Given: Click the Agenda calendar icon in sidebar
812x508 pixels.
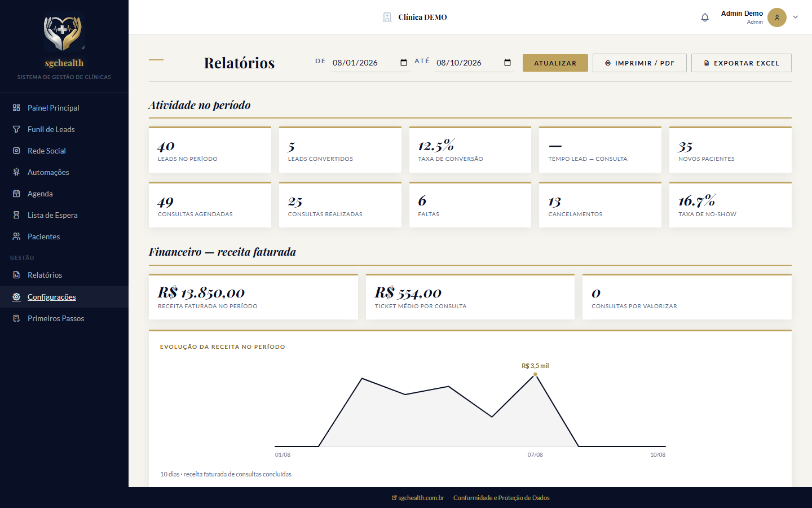Looking at the screenshot, I should click(16, 194).
